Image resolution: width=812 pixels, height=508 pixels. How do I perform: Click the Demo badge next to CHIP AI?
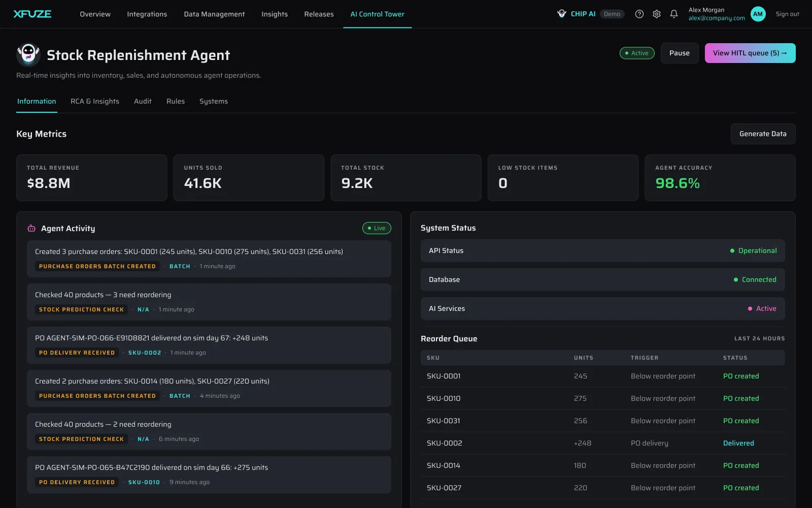612,14
